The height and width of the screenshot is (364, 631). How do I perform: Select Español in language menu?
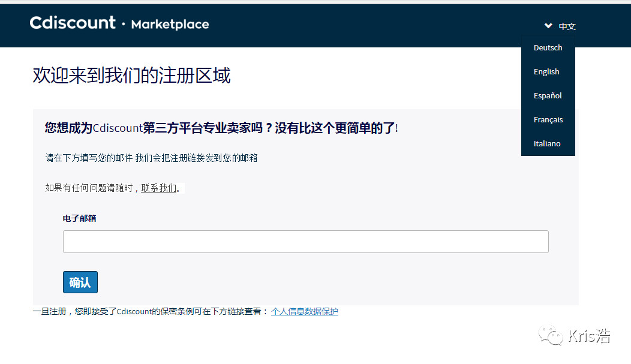click(x=547, y=96)
